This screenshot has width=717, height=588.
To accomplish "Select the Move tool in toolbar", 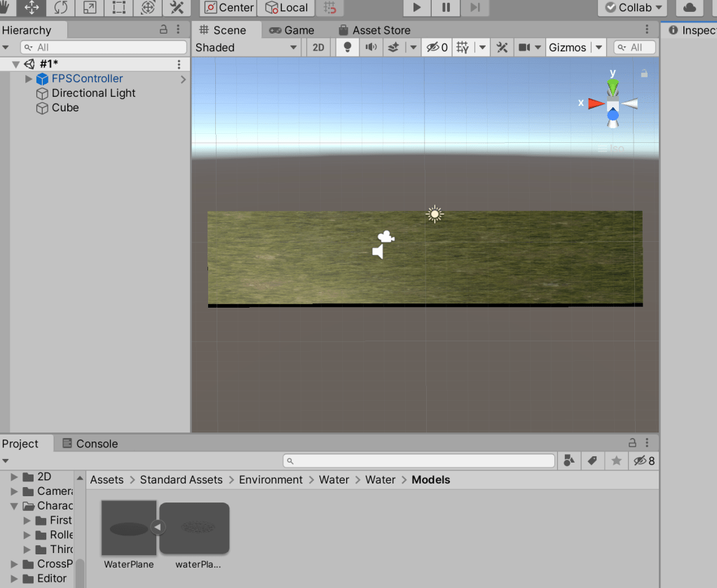I will 32,8.
